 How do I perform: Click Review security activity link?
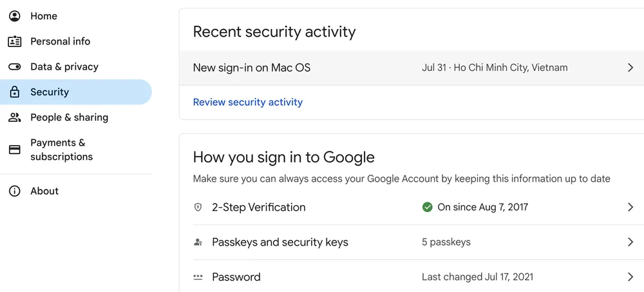(248, 102)
